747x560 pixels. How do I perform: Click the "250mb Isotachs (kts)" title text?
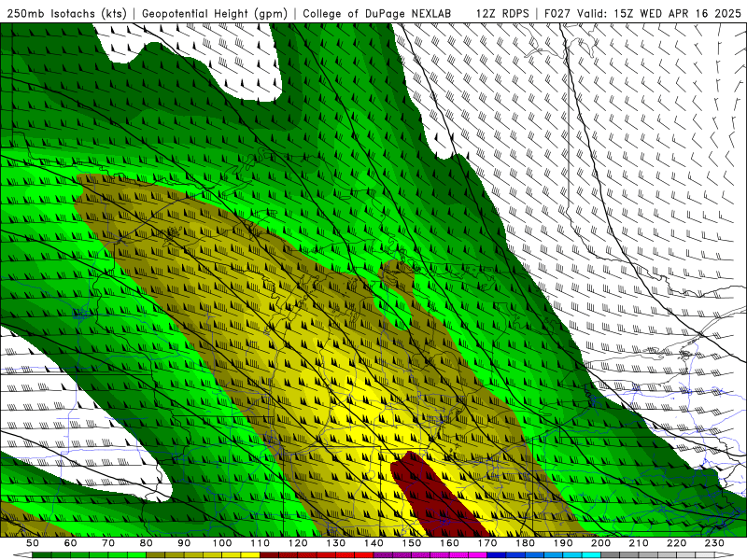[x=67, y=13]
